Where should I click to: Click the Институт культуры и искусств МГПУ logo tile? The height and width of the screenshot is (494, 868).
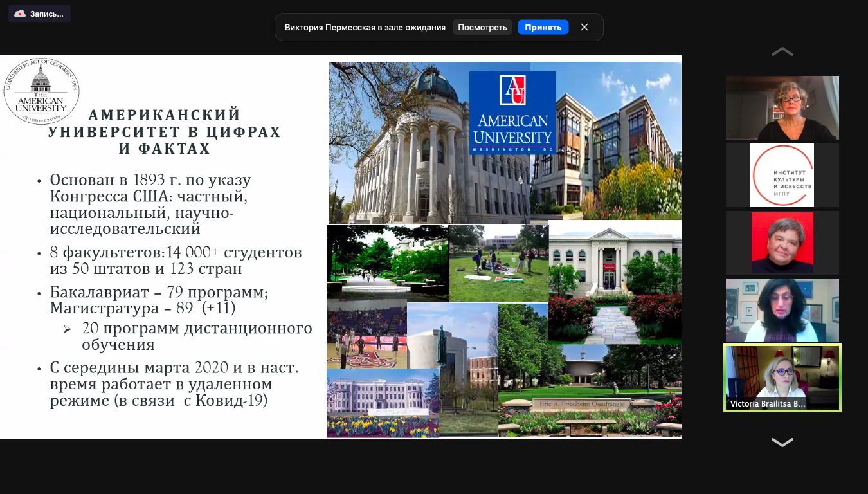coord(782,175)
